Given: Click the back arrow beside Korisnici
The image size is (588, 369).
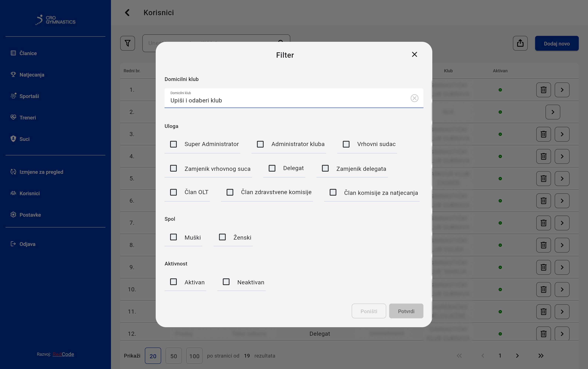Looking at the screenshot, I should [127, 13].
